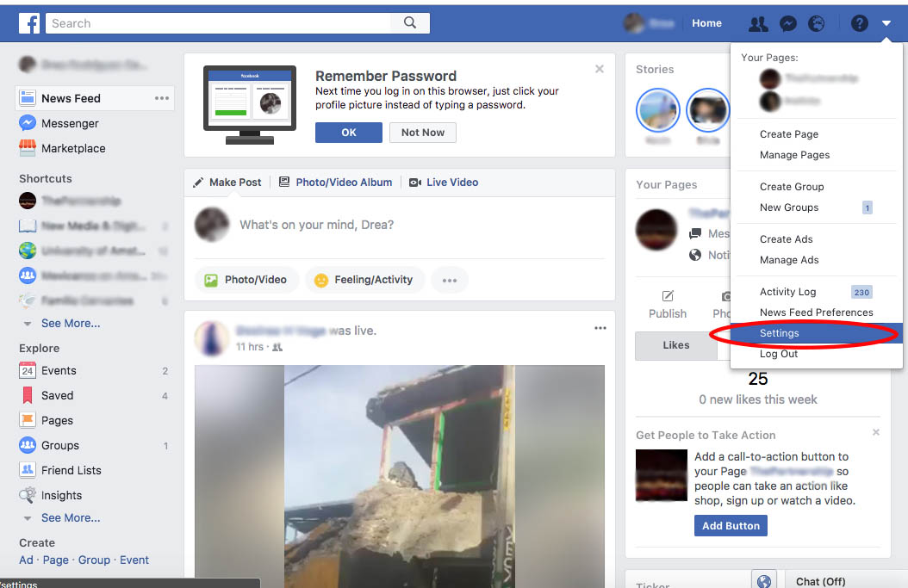908x588 pixels.
Task: Select the Likes tab
Action: [675, 345]
